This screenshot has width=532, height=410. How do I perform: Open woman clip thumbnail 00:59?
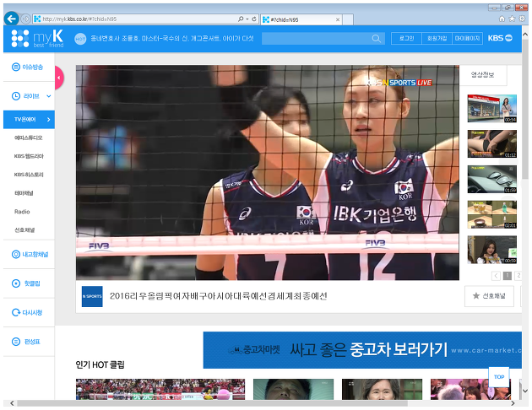click(492, 250)
